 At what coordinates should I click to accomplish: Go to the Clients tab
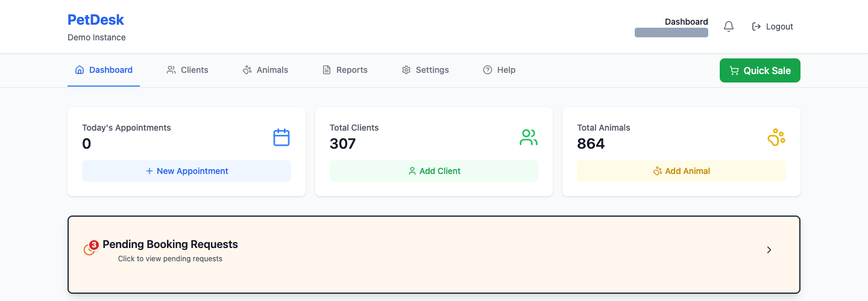[187, 70]
